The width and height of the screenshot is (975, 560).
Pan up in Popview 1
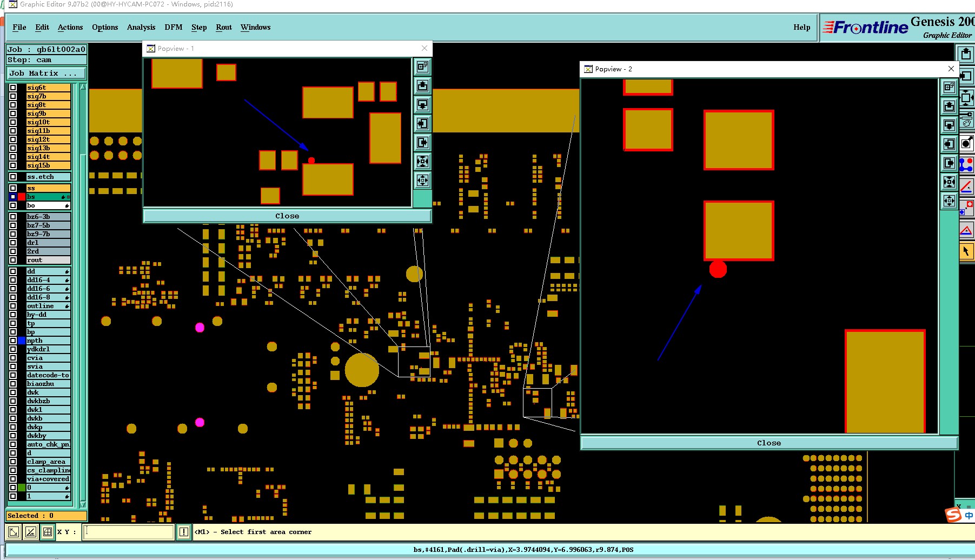click(422, 85)
